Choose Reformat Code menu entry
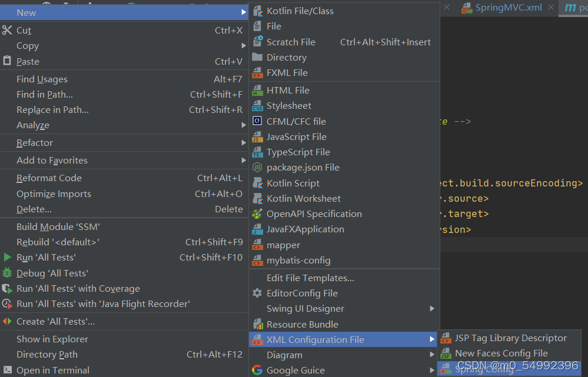 click(124, 178)
